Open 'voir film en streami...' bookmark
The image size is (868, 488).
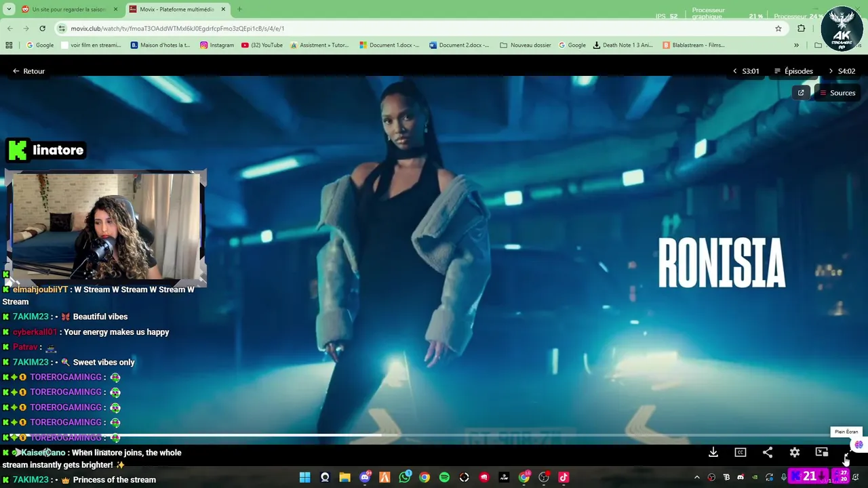91,45
